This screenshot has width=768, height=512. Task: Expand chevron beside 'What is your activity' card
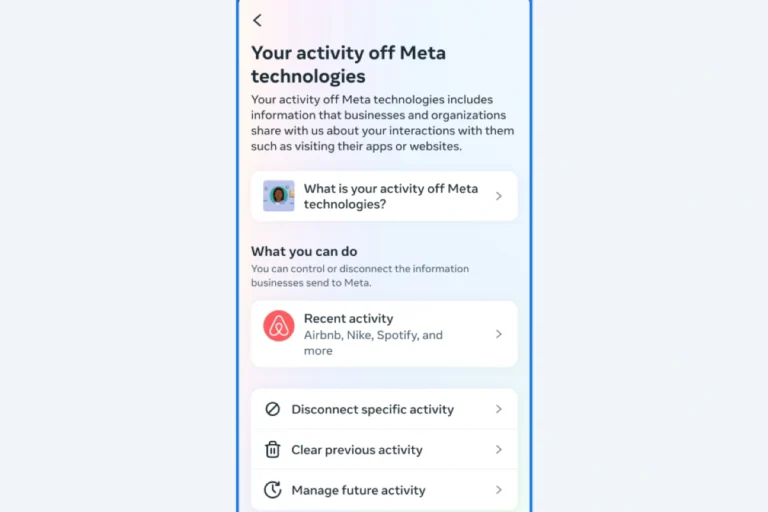coord(499,196)
